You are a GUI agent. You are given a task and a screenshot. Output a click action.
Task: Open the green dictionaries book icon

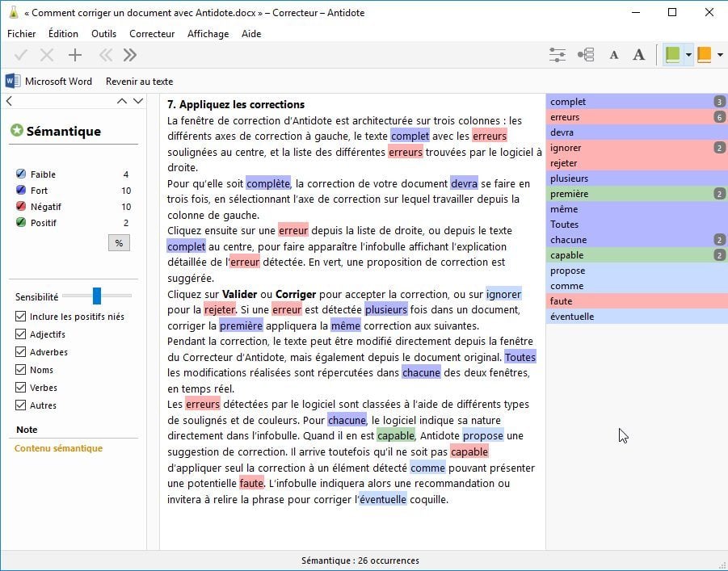tap(673, 55)
